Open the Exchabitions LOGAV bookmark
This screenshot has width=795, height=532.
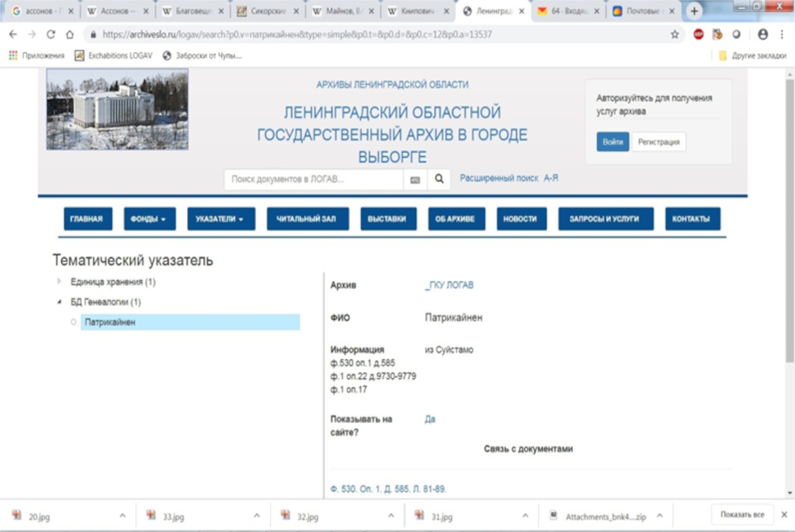point(113,55)
